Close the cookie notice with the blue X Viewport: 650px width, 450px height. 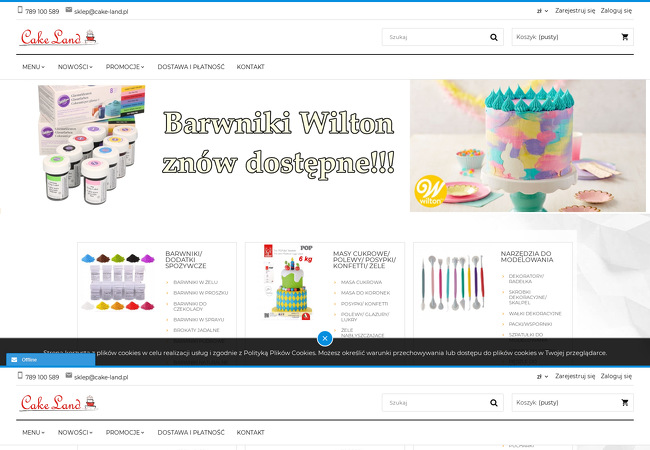pyautogui.click(x=325, y=339)
